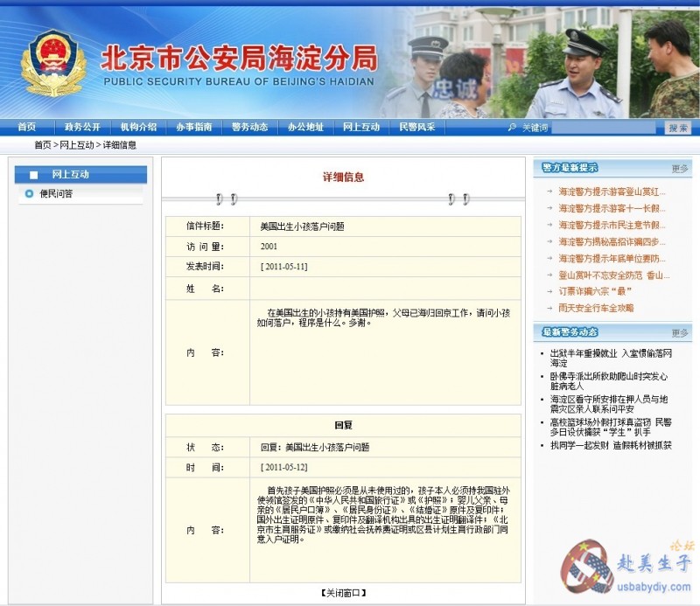The width and height of the screenshot is (700, 606).
Task: Click the keyword search input field
Action: tap(604, 128)
